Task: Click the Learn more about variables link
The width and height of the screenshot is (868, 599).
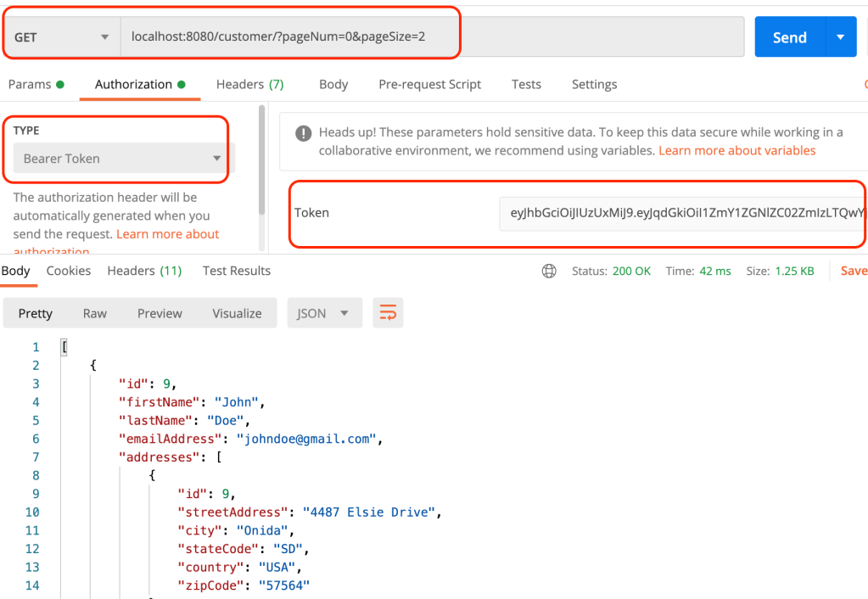Action: pyautogui.click(x=736, y=150)
